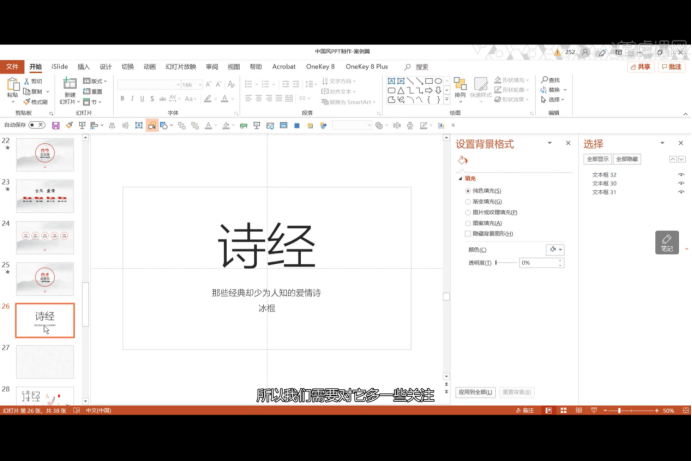This screenshot has width=692, height=461.
Task: Click the fill bucket icon in background pane
Action: point(463,160)
